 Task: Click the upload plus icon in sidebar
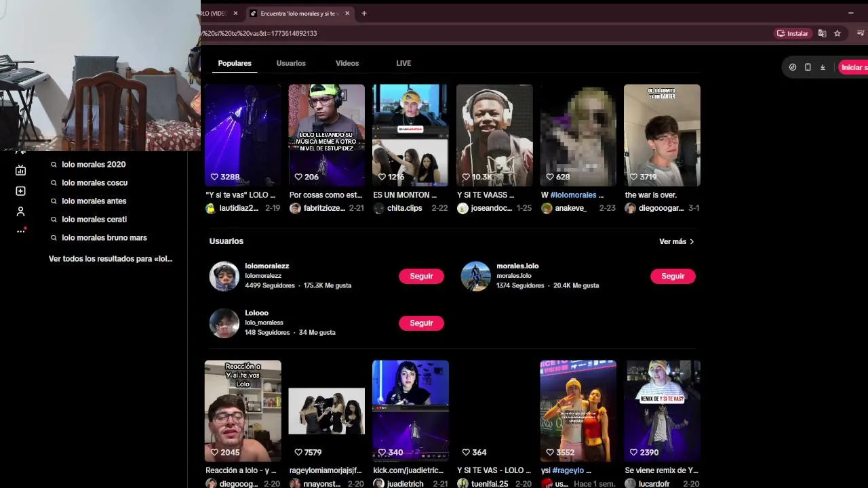(20, 191)
